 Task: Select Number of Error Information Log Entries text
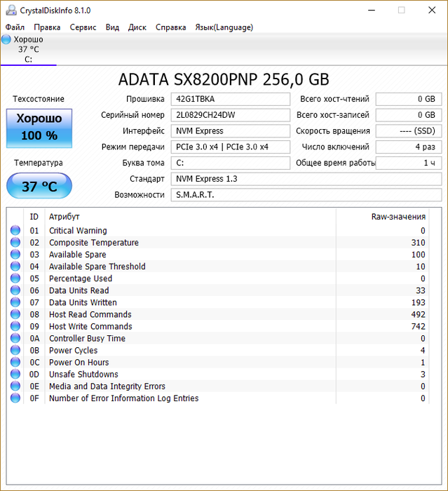(123, 398)
